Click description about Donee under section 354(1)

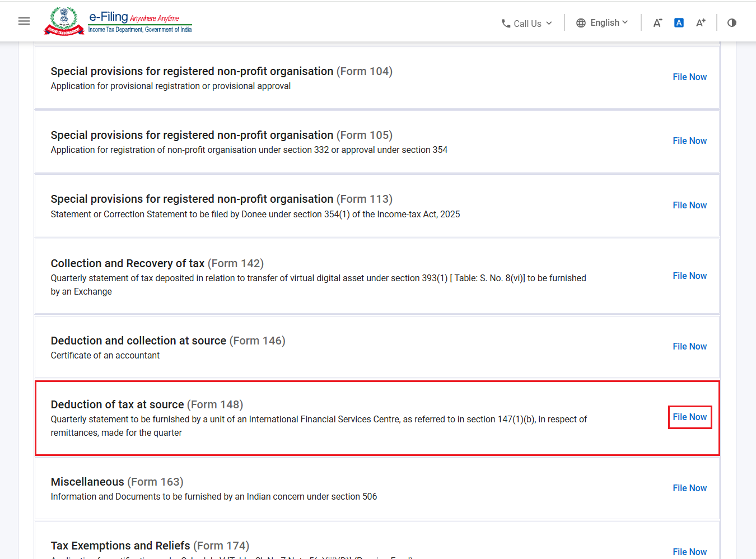(255, 215)
